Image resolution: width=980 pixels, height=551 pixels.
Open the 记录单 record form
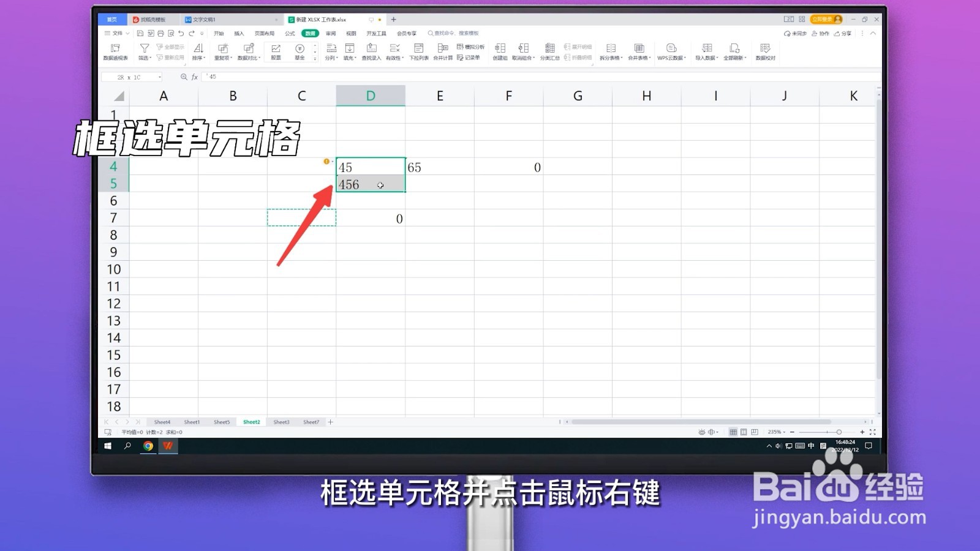469,58
